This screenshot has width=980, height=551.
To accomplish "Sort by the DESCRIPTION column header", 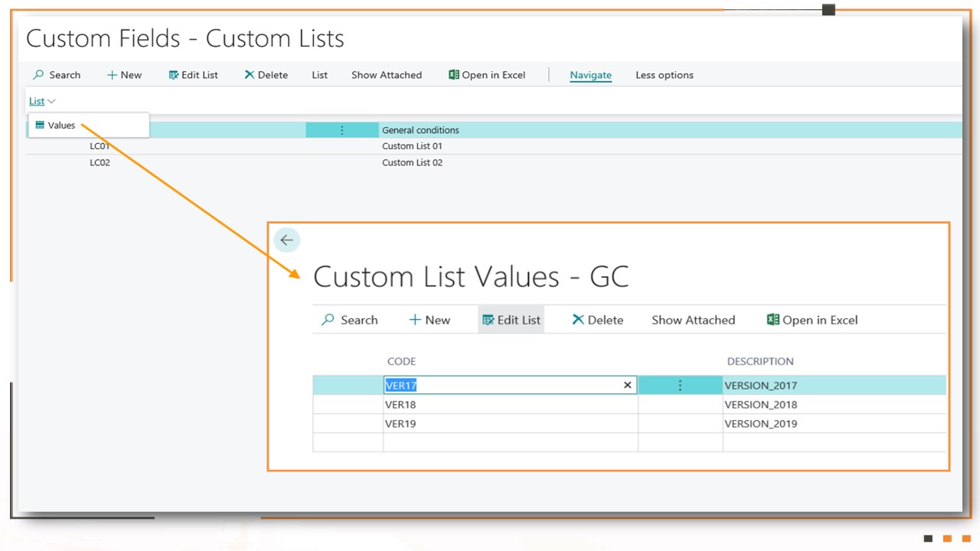I will point(760,361).
